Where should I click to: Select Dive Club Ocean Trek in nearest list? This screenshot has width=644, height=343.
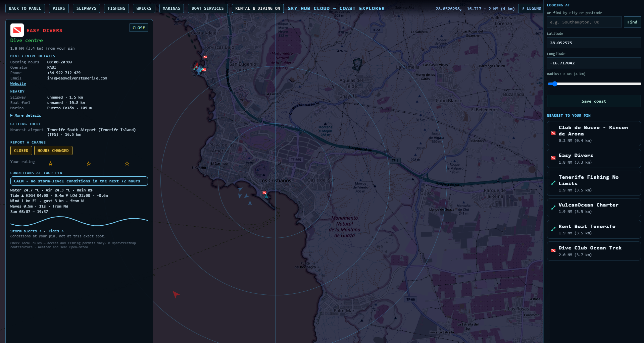[594, 251]
